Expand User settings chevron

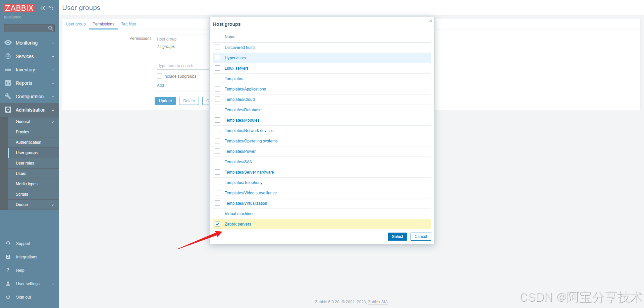click(53, 284)
